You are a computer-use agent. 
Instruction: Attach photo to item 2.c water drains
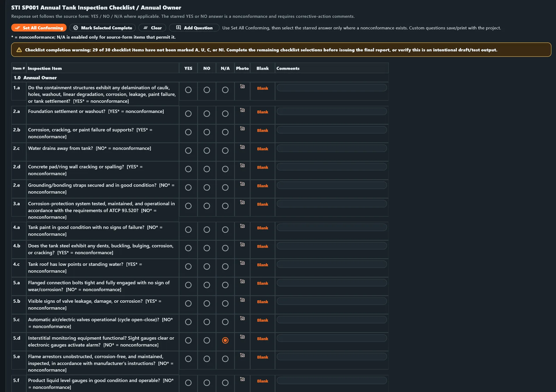242,147
